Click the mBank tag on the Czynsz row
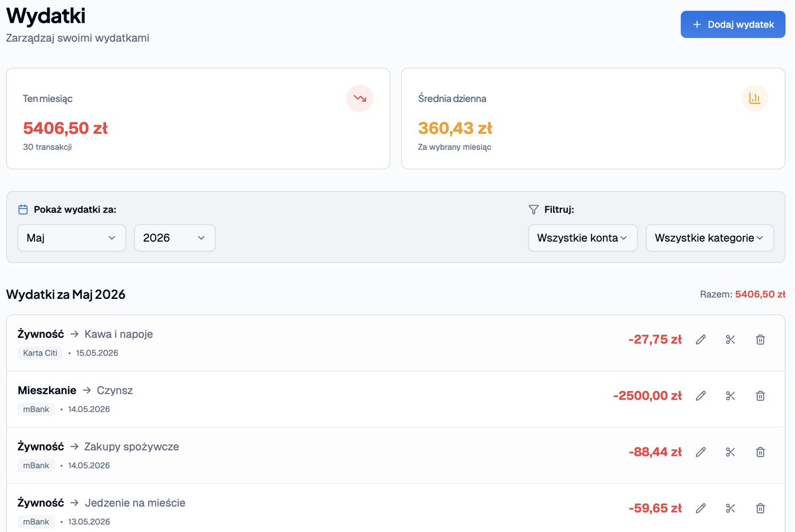 [x=36, y=409]
